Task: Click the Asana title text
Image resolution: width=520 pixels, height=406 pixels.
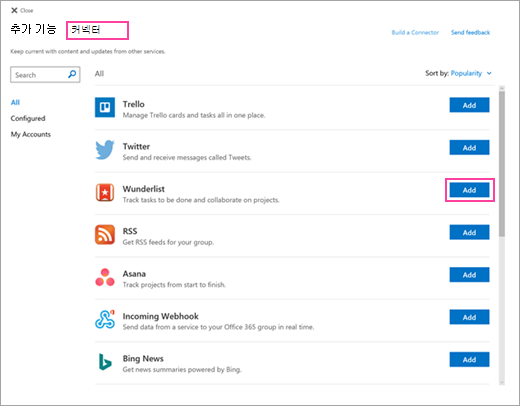Action: coord(134,274)
